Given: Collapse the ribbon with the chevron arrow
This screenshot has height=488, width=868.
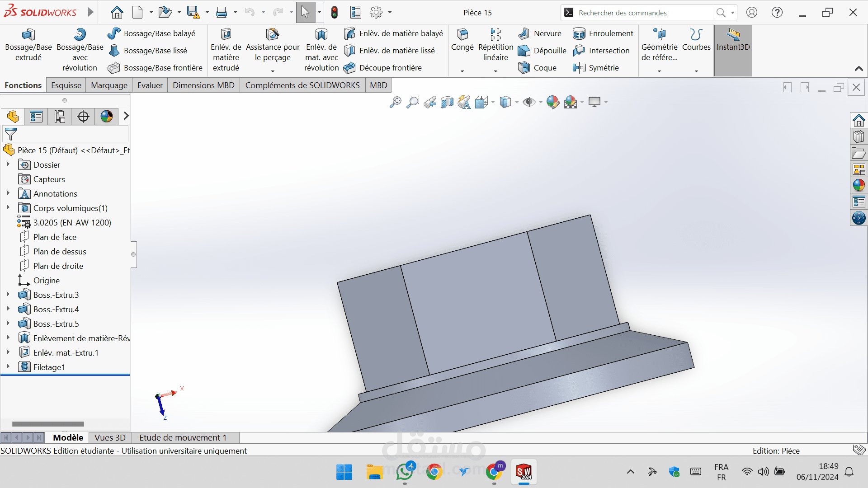Looking at the screenshot, I should click(x=859, y=69).
